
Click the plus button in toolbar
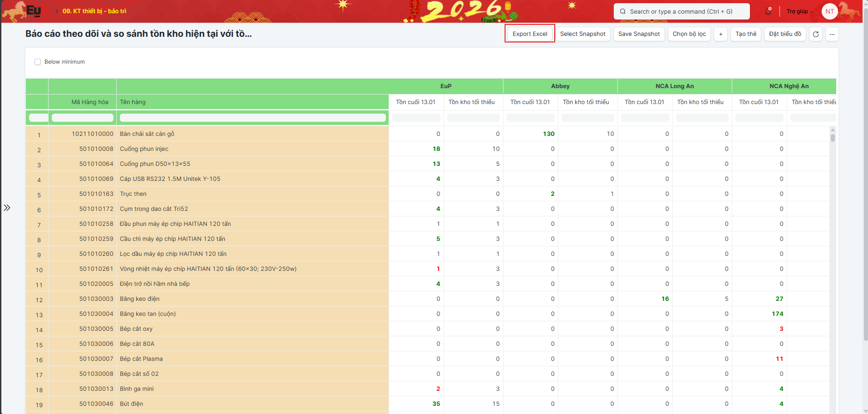pyautogui.click(x=720, y=34)
